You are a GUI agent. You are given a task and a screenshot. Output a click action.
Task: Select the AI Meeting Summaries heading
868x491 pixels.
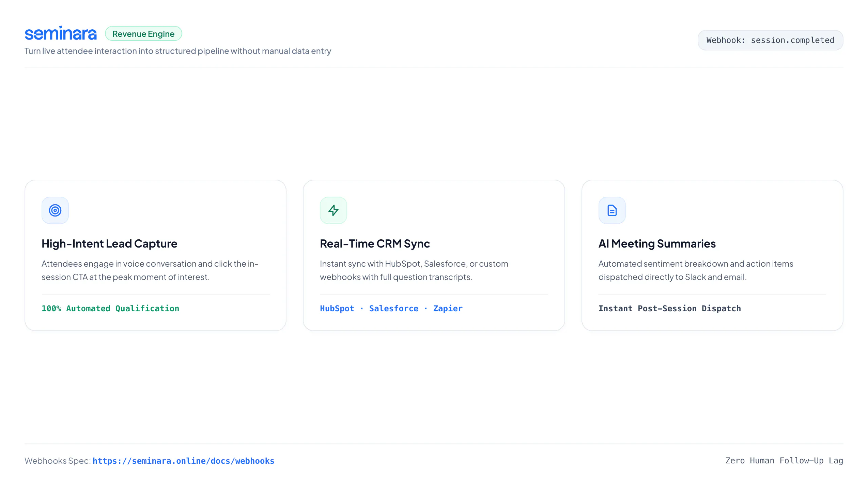pyautogui.click(x=657, y=243)
